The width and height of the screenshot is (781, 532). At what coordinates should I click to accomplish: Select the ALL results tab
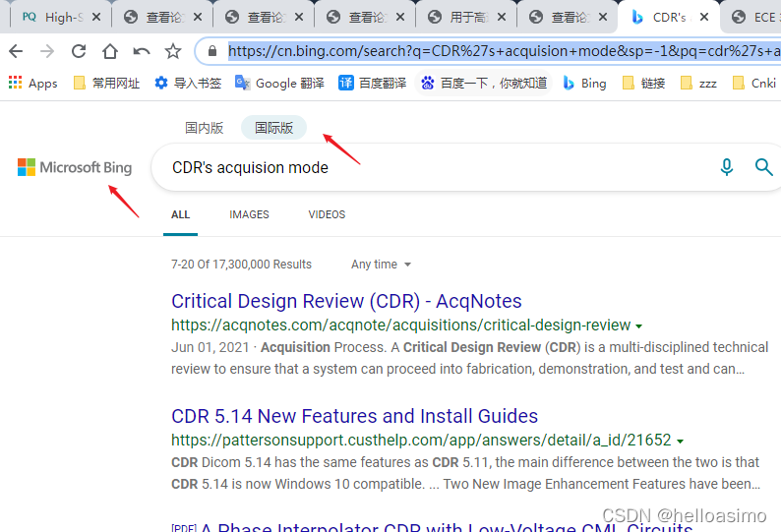click(180, 214)
